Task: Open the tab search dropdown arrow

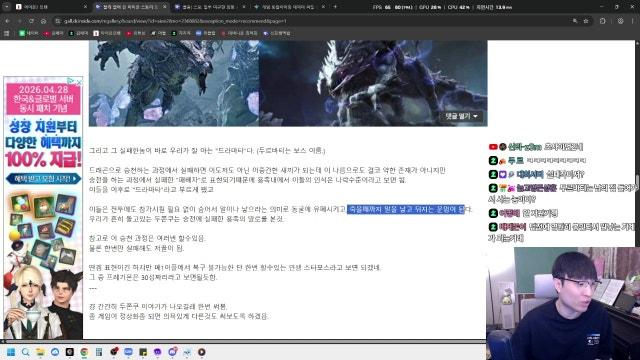Action: pos(7,7)
